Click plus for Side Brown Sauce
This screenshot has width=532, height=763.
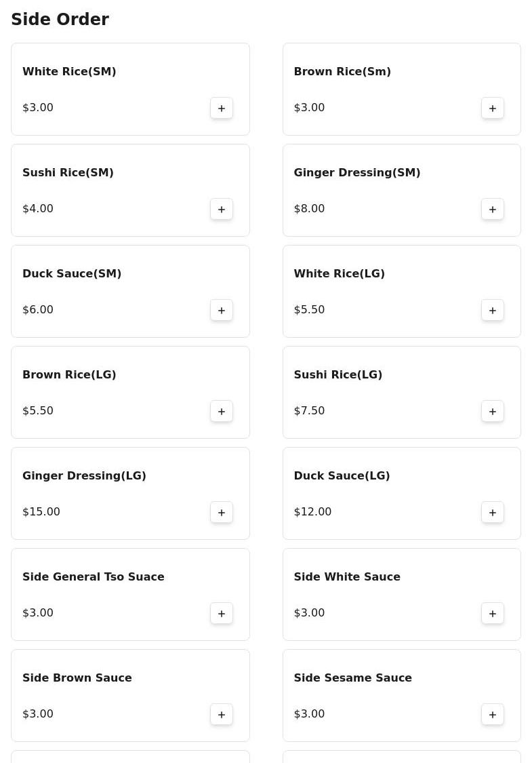pyautogui.click(x=222, y=714)
